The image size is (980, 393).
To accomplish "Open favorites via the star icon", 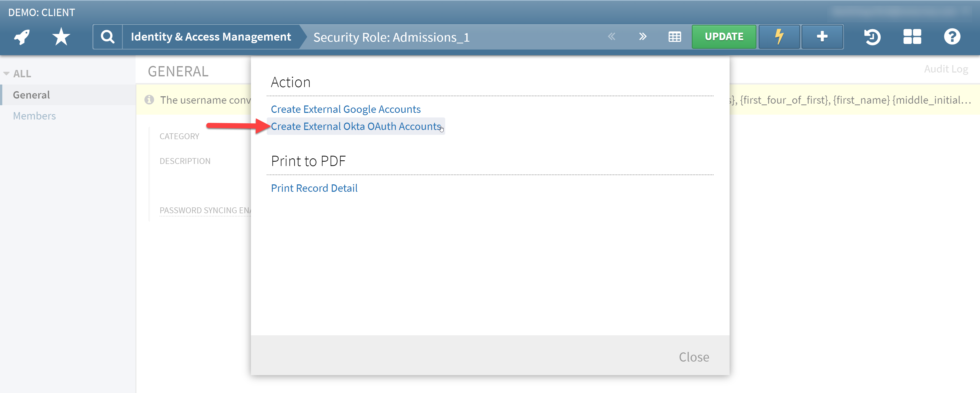I will pos(61,37).
